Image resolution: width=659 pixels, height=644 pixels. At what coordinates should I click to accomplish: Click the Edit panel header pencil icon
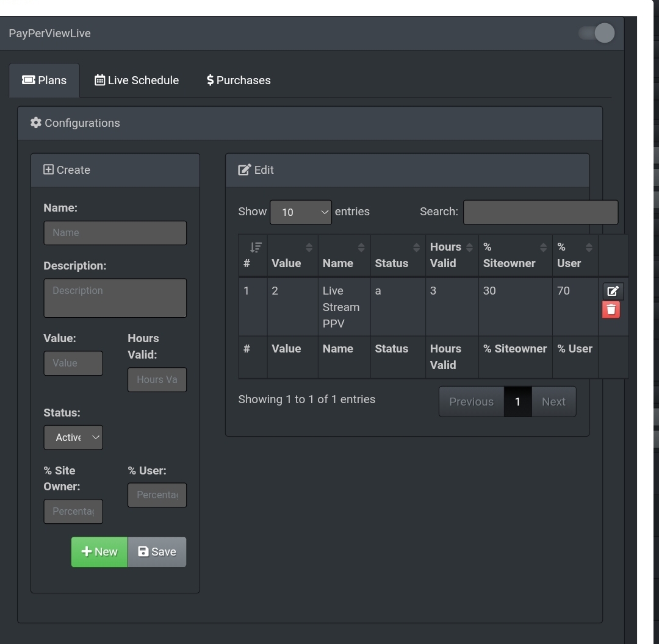click(245, 170)
